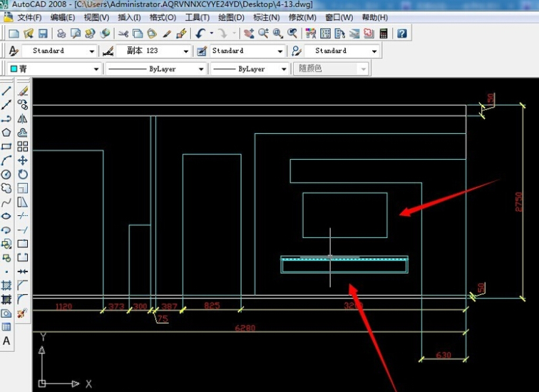The height and width of the screenshot is (392, 539).
Task: Open the QuickCalc calculator
Action: point(384,33)
